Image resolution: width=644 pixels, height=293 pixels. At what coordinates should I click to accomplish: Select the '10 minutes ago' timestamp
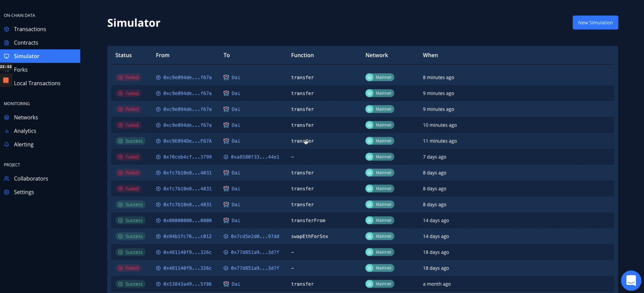[440, 125]
